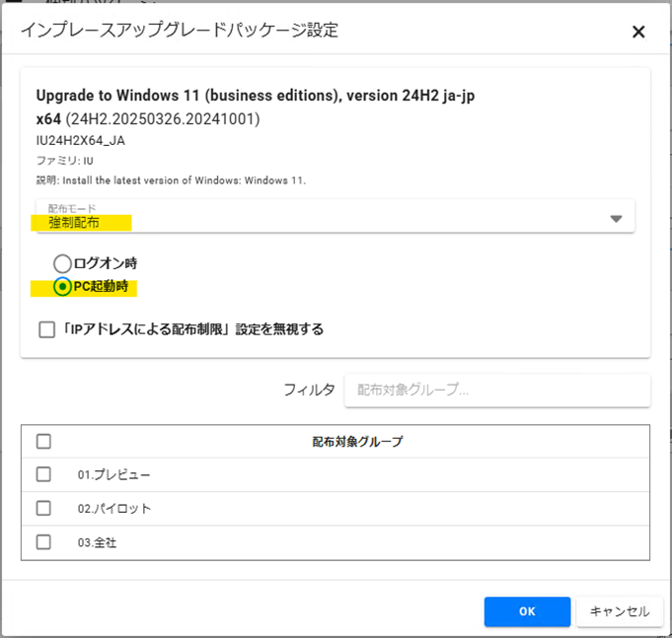Click the 説明 description line

[x=171, y=180]
